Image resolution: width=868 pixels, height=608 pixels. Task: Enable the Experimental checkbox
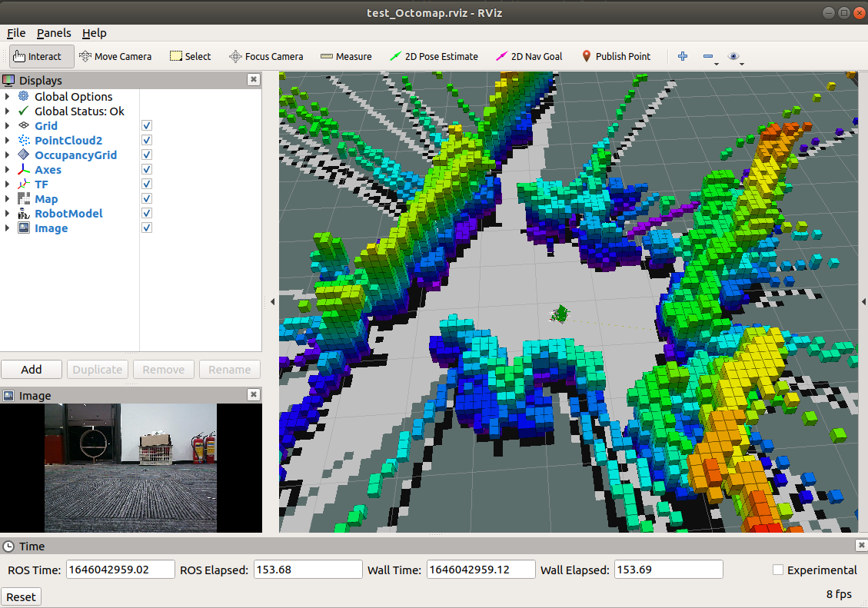778,570
